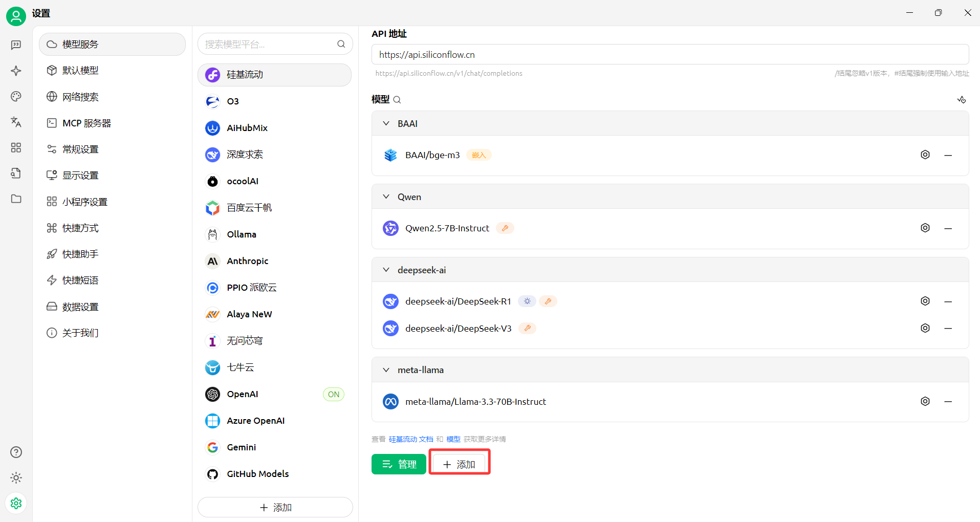Click the ON badge beside OpenAI
Screen dimensions: 980x522
(x=334, y=394)
